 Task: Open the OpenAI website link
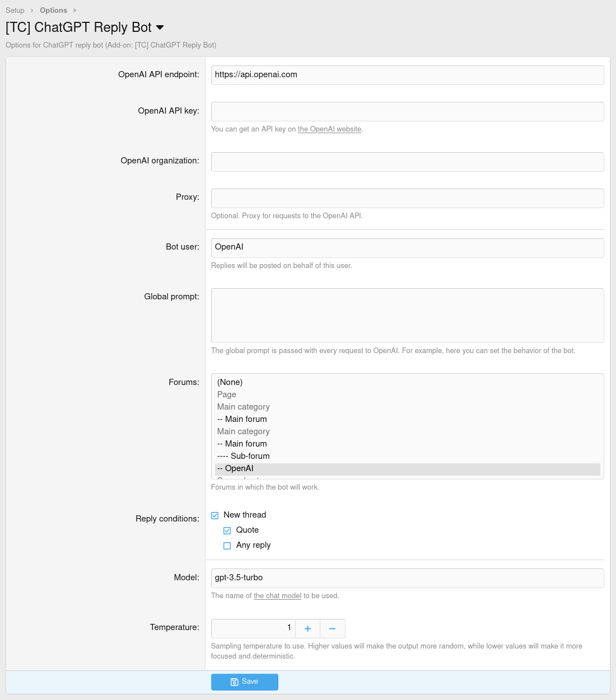pos(329,129)
